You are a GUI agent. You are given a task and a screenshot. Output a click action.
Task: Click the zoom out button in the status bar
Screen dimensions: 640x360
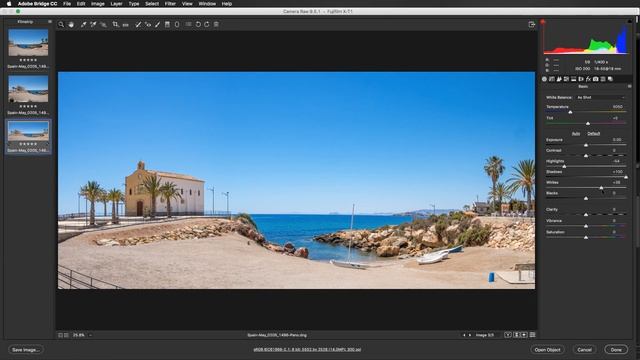click(x=60, y=335)
